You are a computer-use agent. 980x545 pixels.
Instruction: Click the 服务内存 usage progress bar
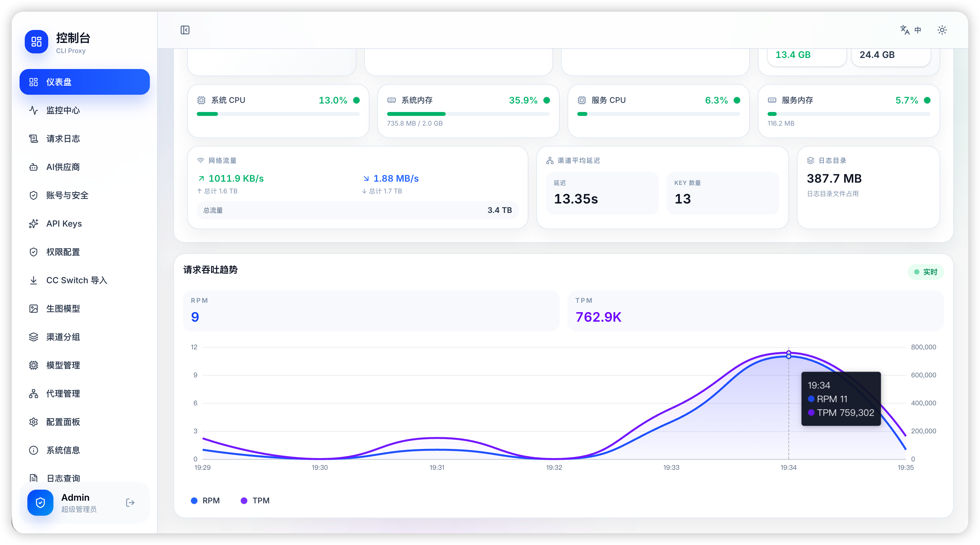pyautogui.click(x=849, y=114)
